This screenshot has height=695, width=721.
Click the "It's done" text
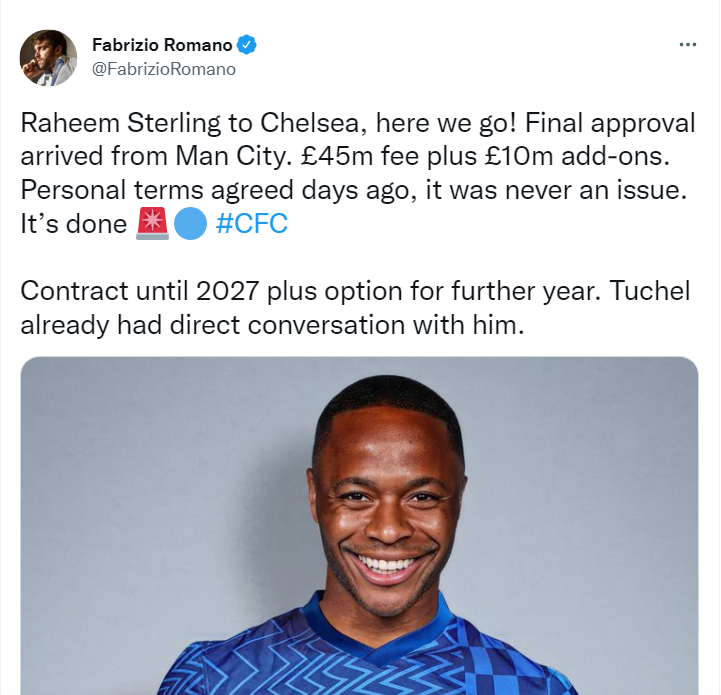pyautogui.click(x=72, y=223)
